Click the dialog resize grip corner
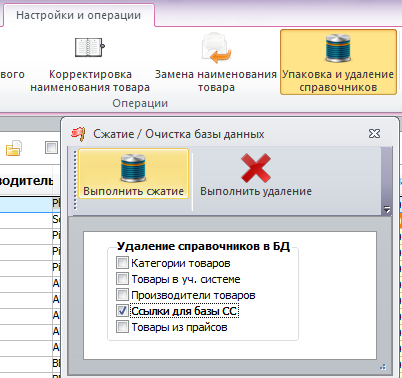The image size is (402, 378). 383,367
